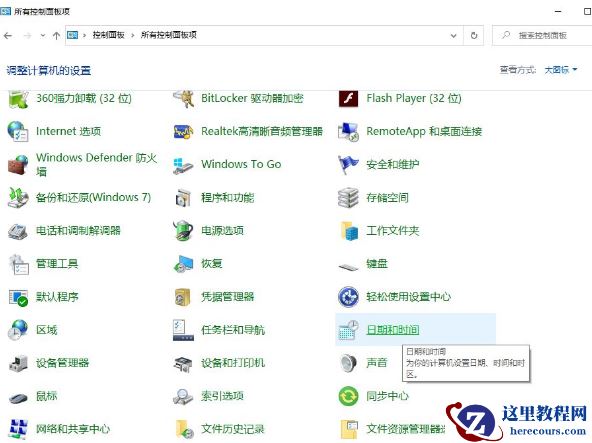Click the 声音 speaker icon
Viewport: 592px width, 443px height.
pos(348,363)
